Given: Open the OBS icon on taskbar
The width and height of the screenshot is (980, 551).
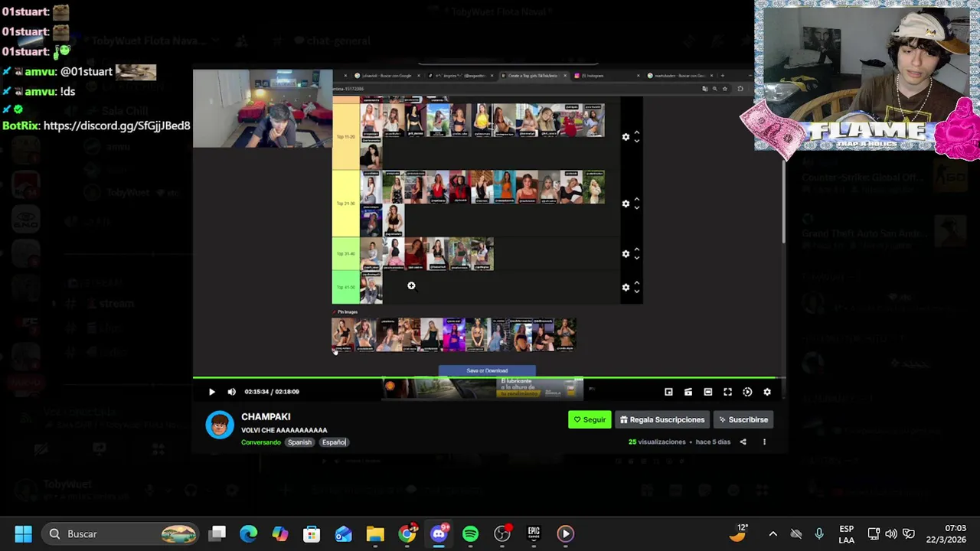Looking at the screenshot, I should pyautogui.click(x=502, y=533).
